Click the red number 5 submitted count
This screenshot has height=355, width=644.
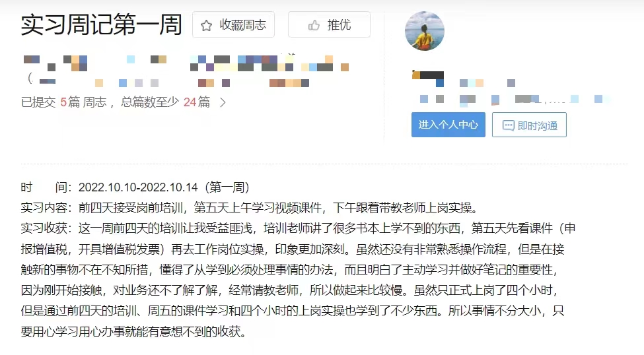pyautogui.click(x=63, y=102)
